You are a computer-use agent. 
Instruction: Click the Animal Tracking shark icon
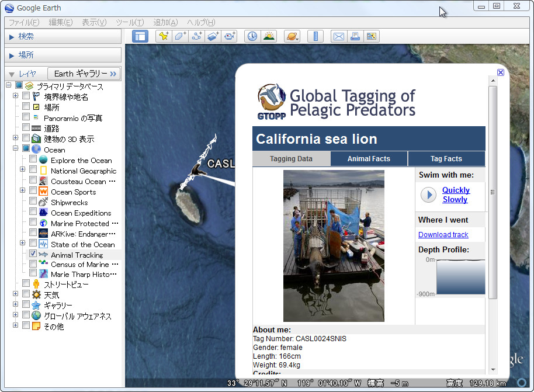pos(43,254)
